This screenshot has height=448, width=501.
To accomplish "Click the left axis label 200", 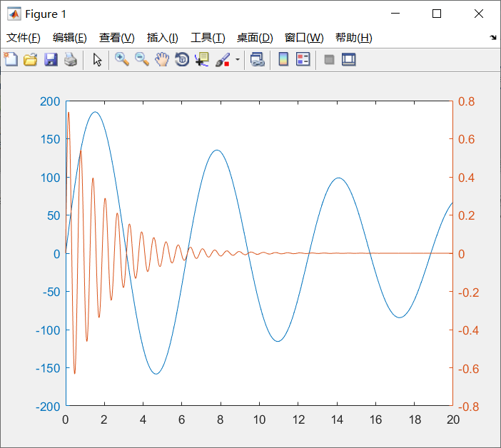I will pos(50,101).
